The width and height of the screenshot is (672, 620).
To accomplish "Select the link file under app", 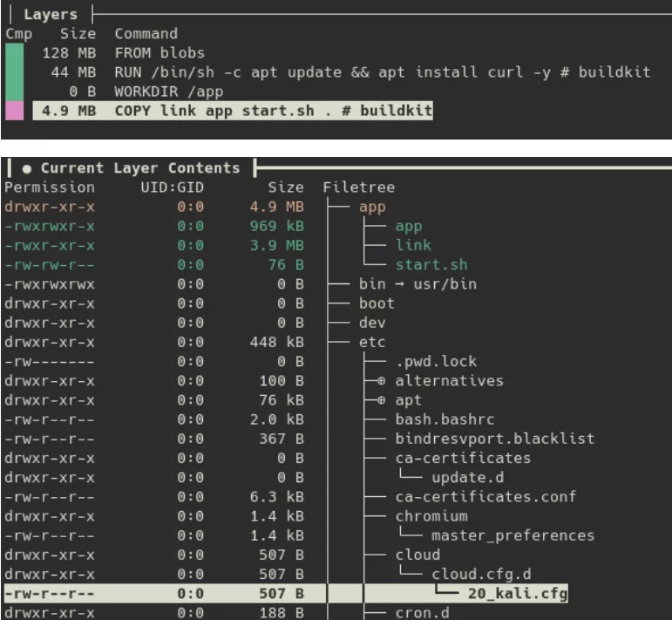I will pyautogui.click(x=413, y=246).
